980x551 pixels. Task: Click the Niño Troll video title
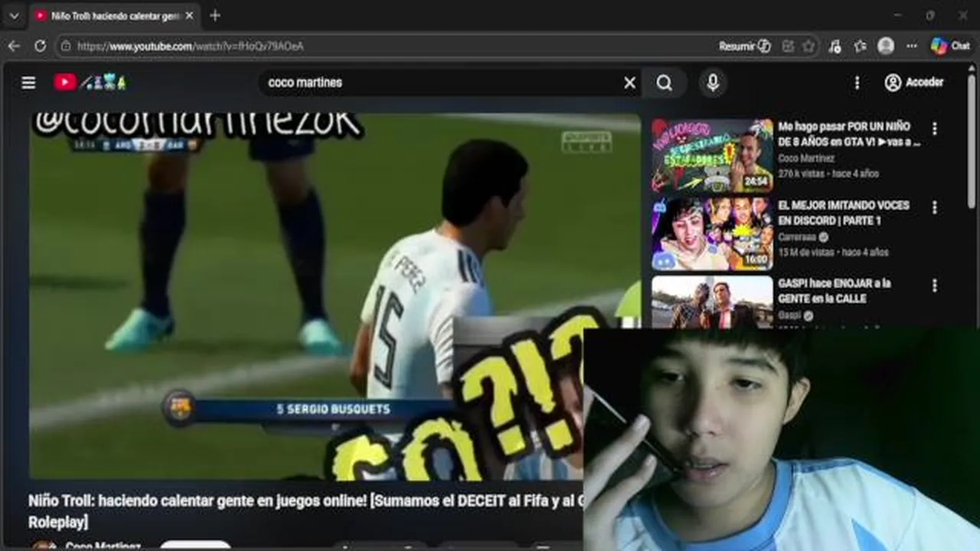click(306, 511)
